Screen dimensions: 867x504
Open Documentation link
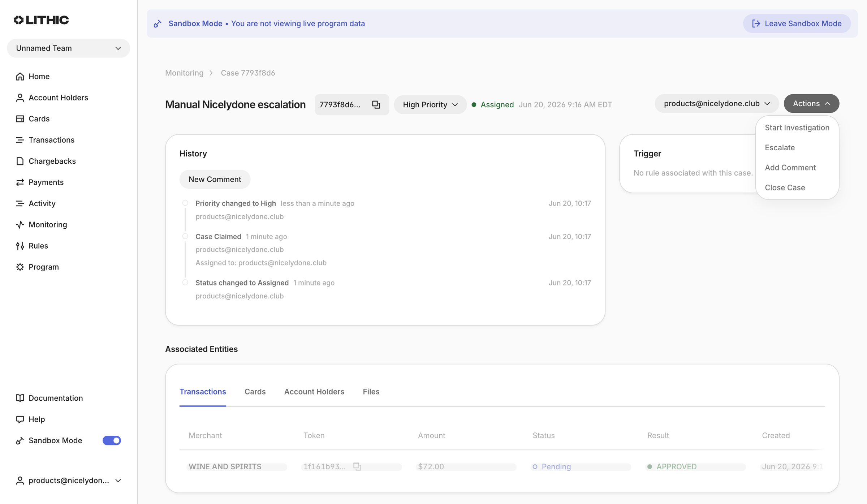pyautogui.click(x=56, y=398)
